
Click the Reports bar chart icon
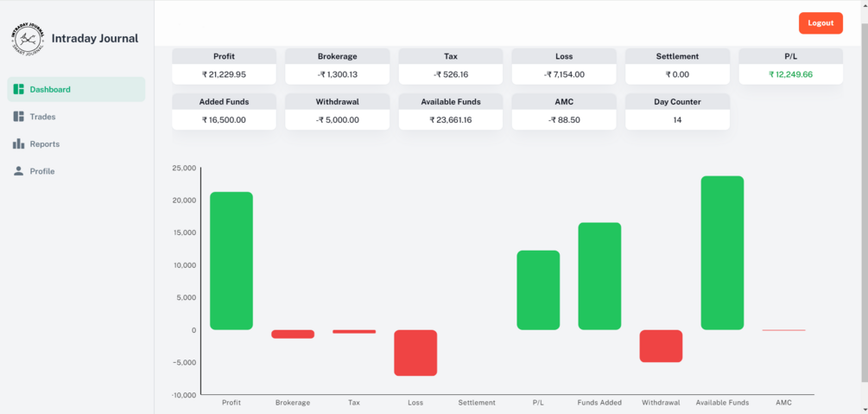(x=18, y=143)
